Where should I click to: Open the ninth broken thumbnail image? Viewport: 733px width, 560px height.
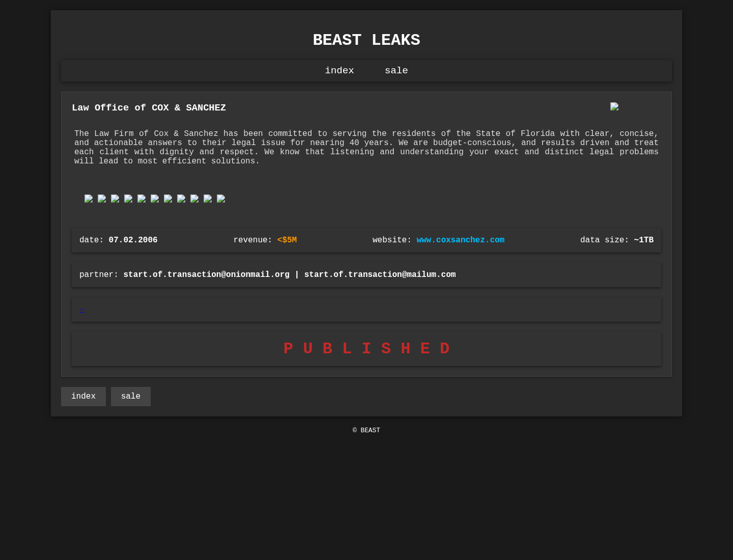(194, 199)
